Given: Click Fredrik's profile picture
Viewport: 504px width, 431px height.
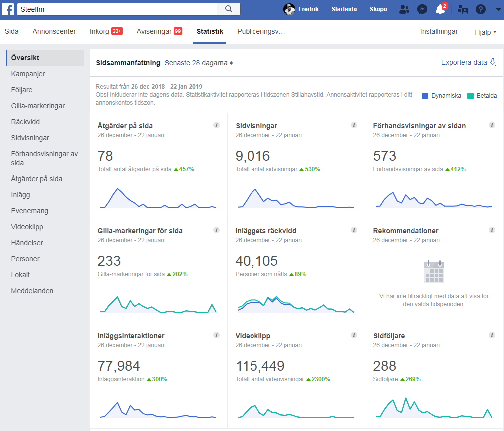Looking at the screenshot, I should [289, 9].
